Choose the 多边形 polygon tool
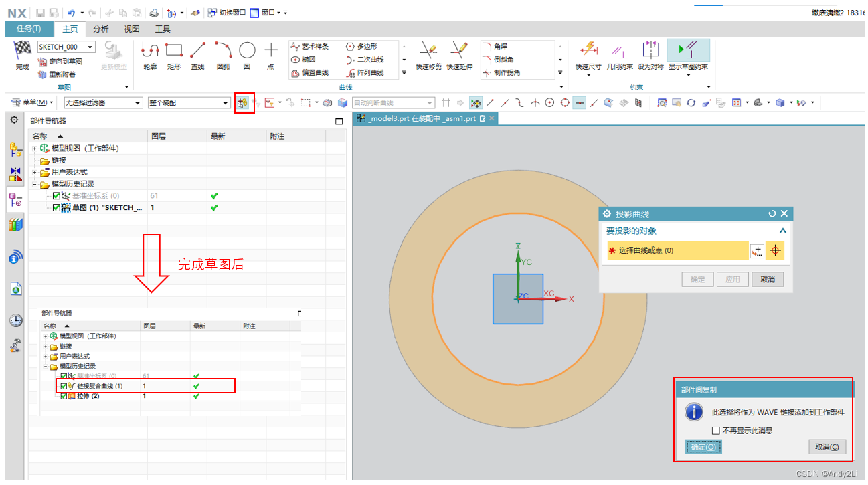The height and width of the screenshot is (485, 868). coord(362,46)
